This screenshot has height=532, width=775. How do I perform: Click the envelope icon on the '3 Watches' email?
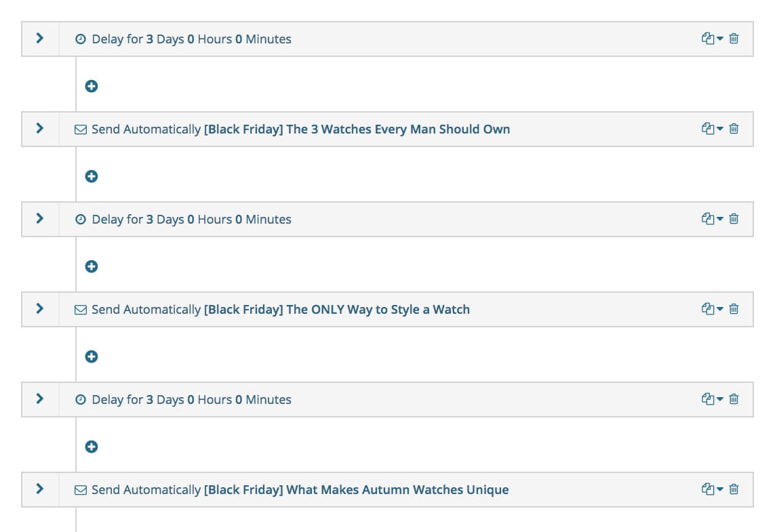pos(81,129)
